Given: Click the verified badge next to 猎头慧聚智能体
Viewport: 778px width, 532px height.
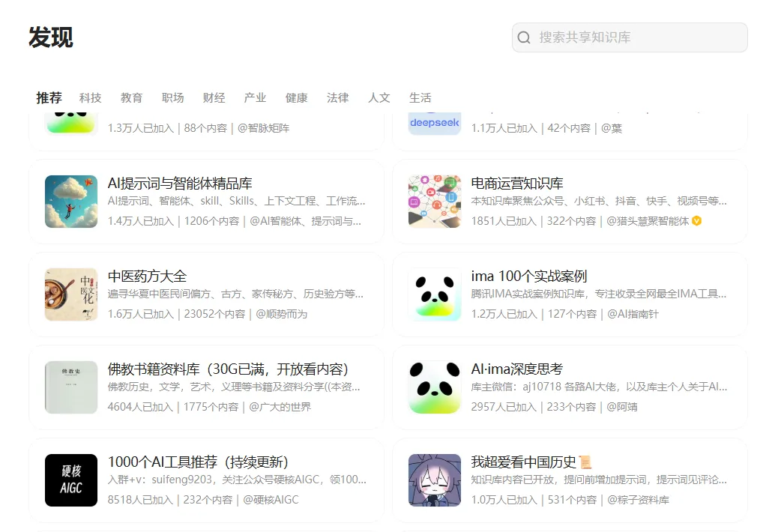Looking at the screenshot, I should [696, 221].
